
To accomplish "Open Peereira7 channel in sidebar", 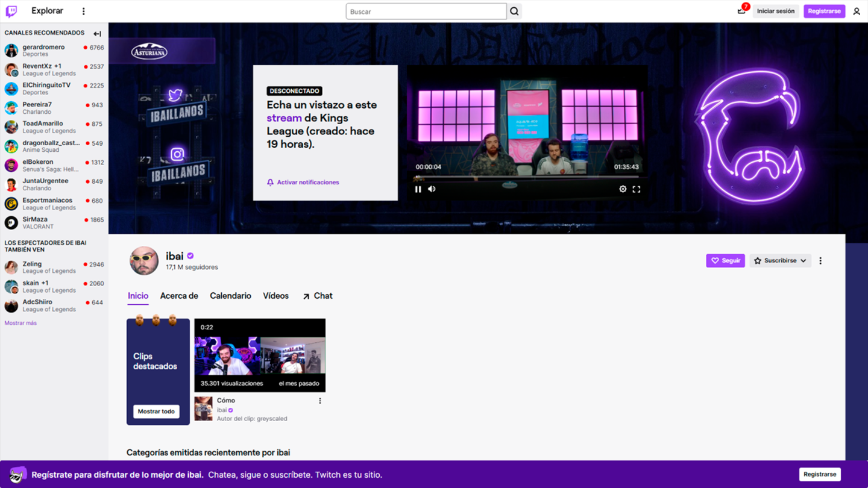I will click(54, 108).
